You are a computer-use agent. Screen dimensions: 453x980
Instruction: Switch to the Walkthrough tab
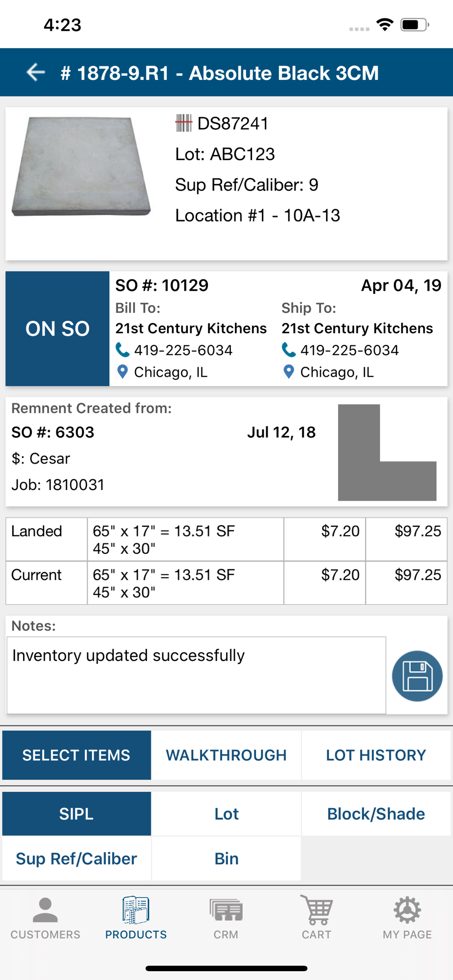(226, 755)
